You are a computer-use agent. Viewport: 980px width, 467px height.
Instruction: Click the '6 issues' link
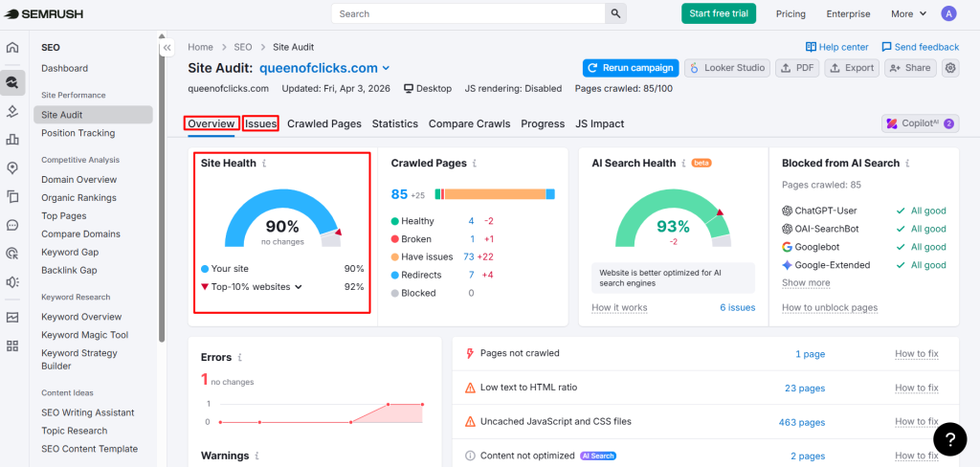tap(738, 307)
